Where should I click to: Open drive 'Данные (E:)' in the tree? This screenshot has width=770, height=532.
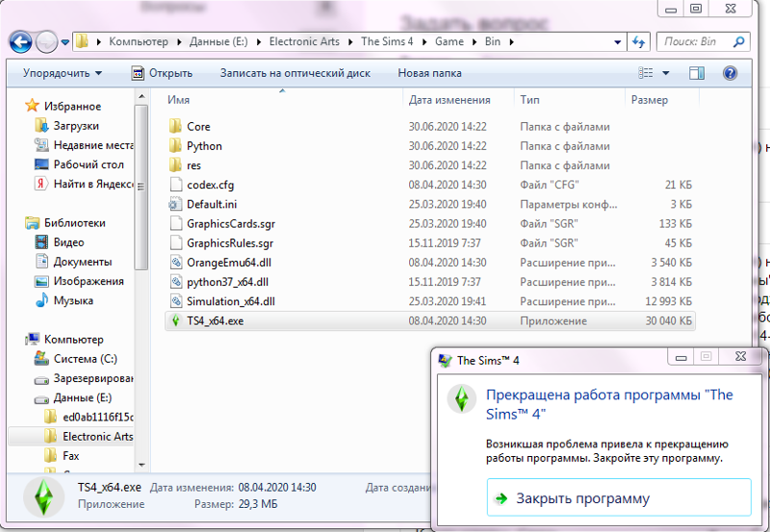click(x=73, y=397)
